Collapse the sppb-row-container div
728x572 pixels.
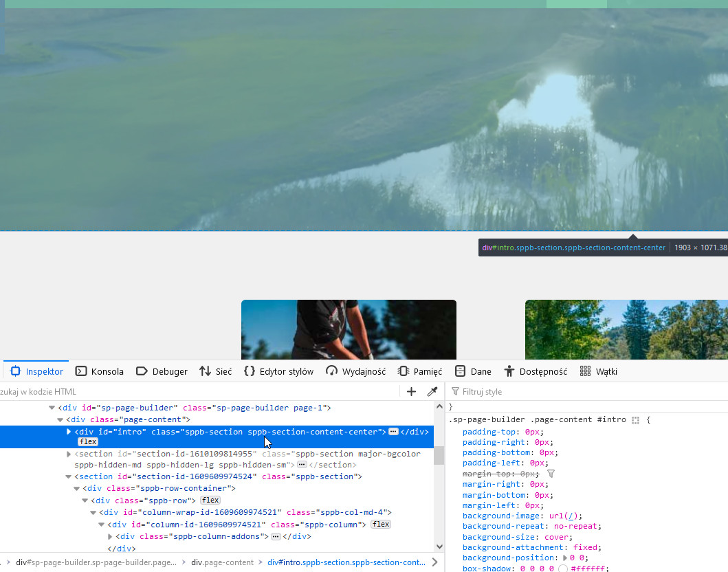[x=77, y=488]
